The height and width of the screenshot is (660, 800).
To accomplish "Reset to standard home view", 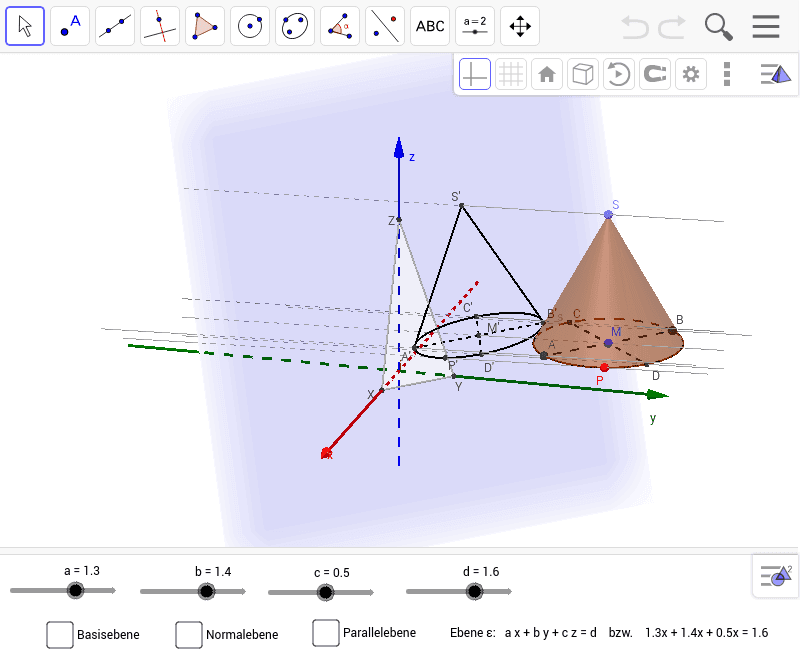I will [547, 74].
